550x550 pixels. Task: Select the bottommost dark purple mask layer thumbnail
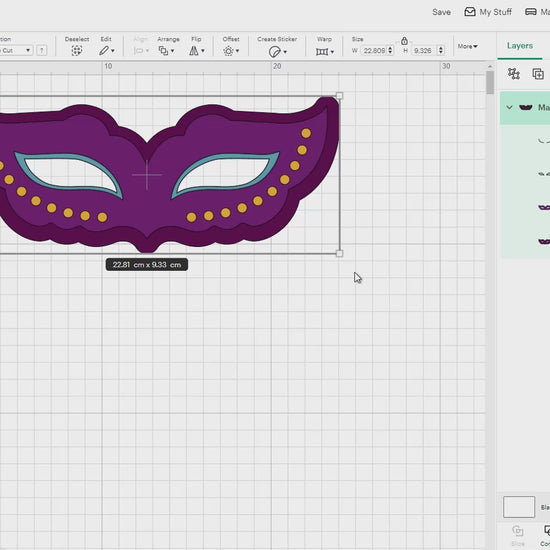[x=544, y=241]
